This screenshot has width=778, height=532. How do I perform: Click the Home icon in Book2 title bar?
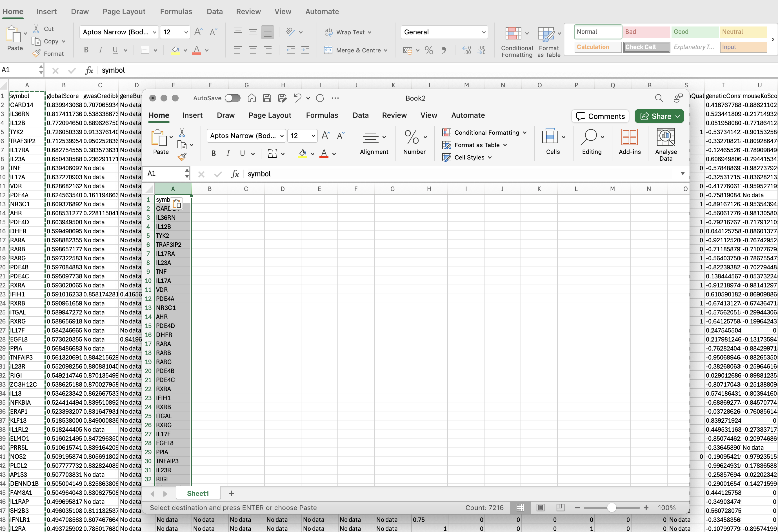(252, 98)
